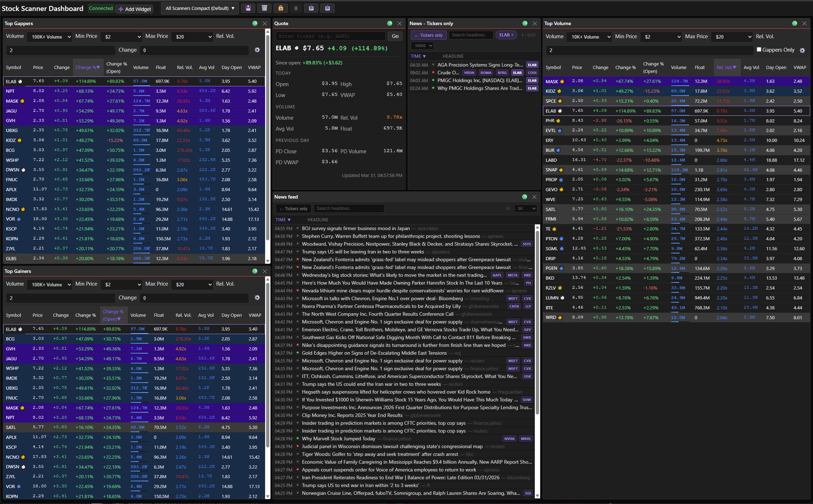813x504 pixels.
Task: Enable the Gappers Only checkbox
Action: coord(759,50)
